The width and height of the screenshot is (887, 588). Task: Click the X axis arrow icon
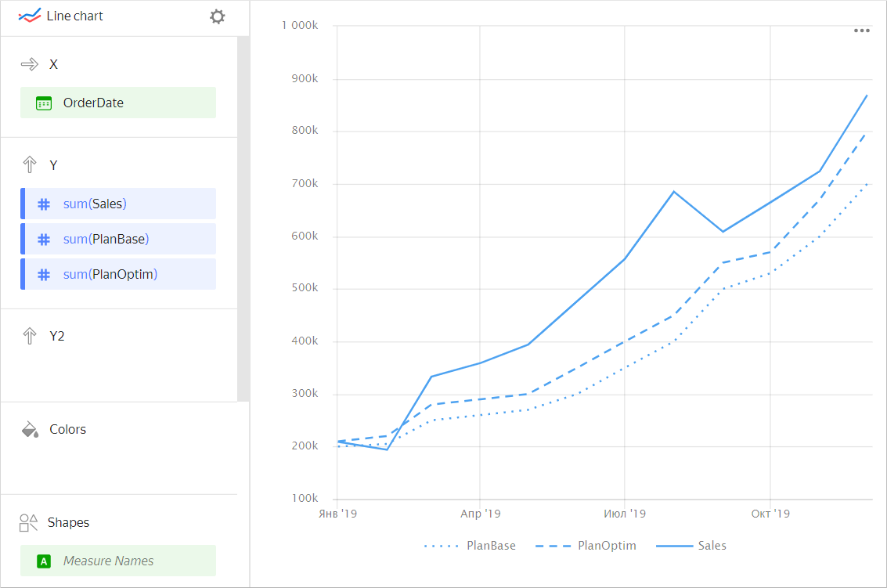pos(30,65)
